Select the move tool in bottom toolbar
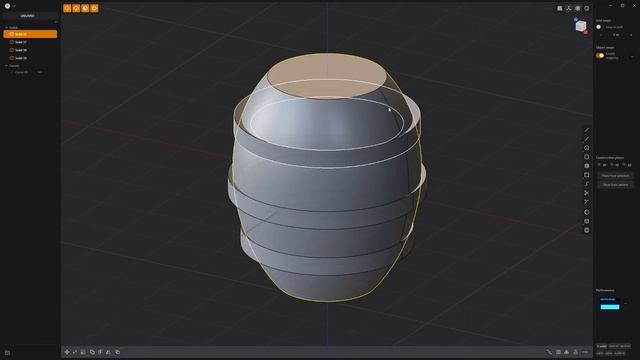 [x=67, y=352]
